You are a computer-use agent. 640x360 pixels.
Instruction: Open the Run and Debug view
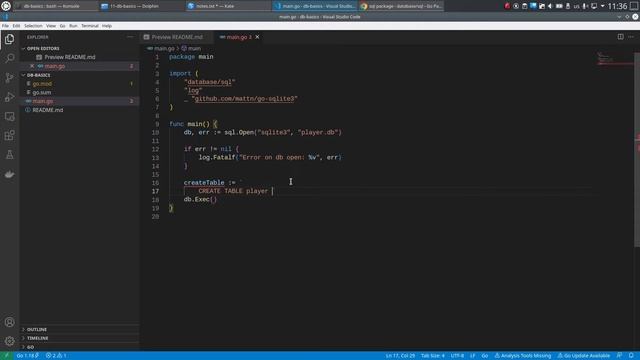pyautogui.click(x=9, y=97)
